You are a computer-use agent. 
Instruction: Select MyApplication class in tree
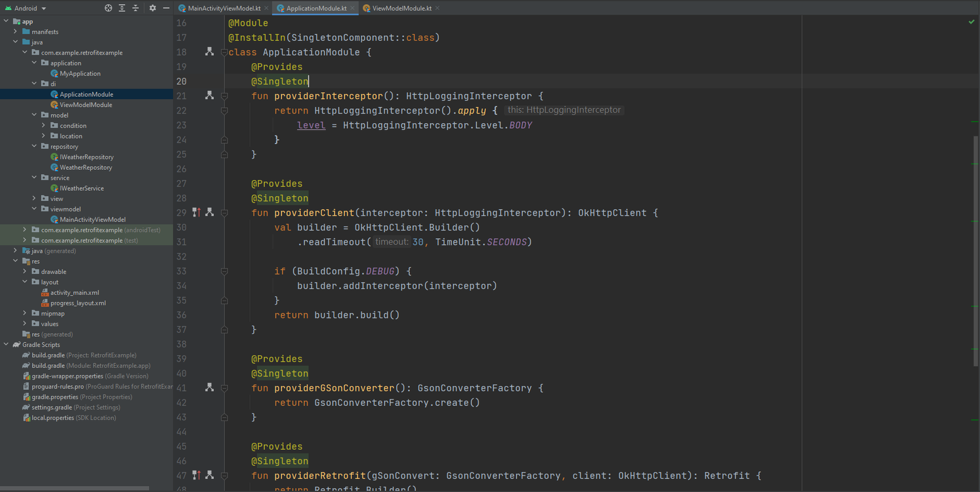[x=80, y=74]
